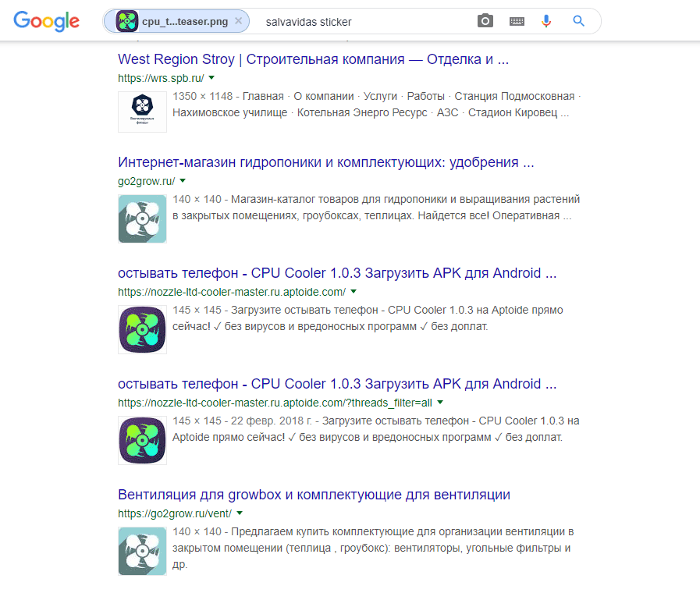Remove the cpu_t...teaser.png image chip
The width and height of the screenshot is (700, 593).
click(238, 21)
